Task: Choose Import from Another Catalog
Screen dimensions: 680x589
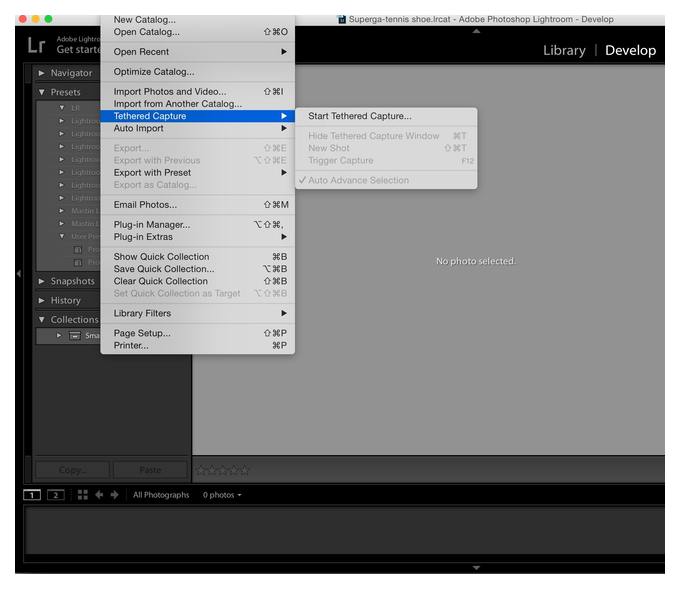Action: [x=198, y=104]
